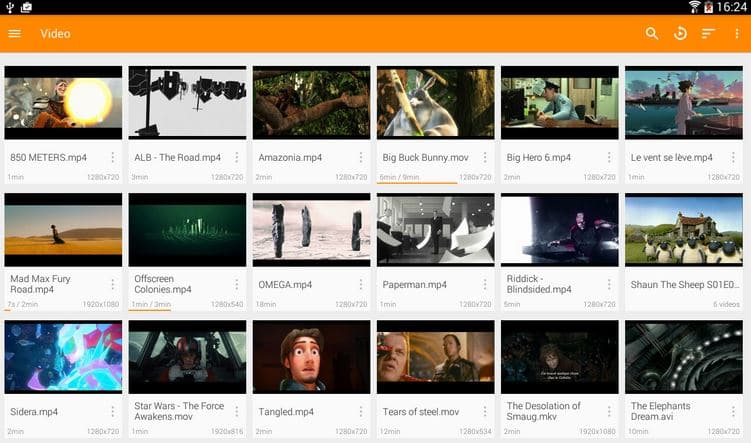The width and height of the screenshot is (751, 443).
Task: Open the toolbar overflow menu
Action: tap(737, 34)
